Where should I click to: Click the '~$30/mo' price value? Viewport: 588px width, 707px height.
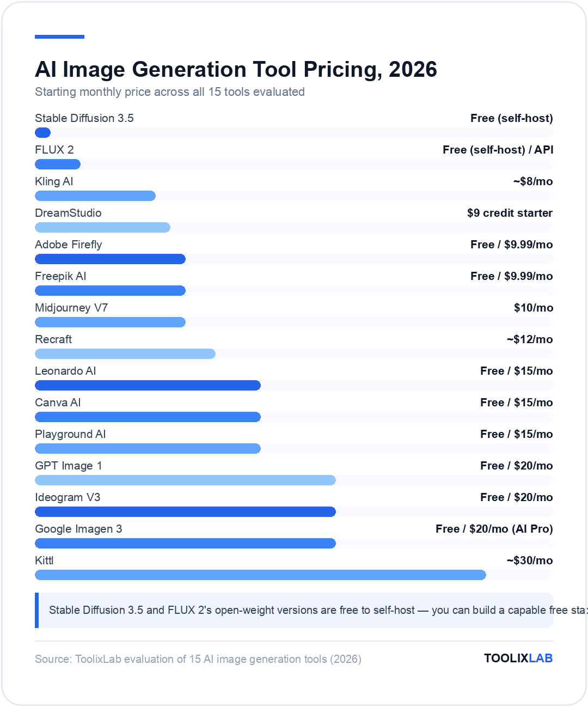(530, 560)
